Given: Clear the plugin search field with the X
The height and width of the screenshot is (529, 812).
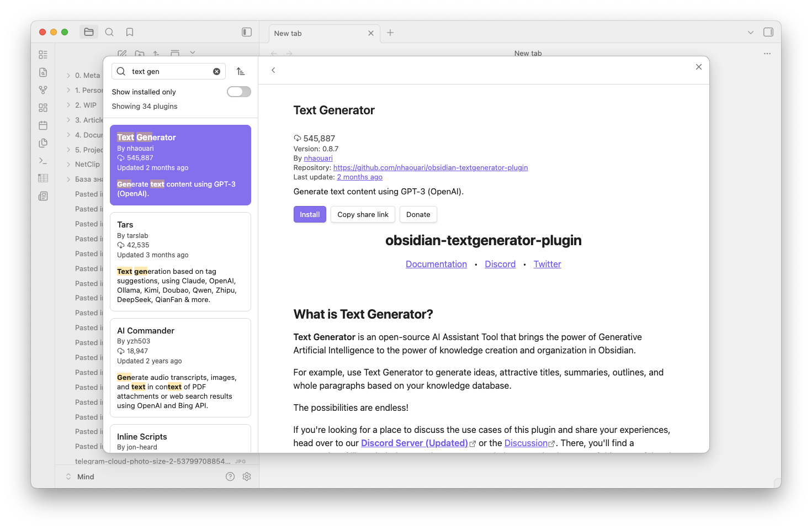Looking at the screenshot, I should (x=217, y=71).
